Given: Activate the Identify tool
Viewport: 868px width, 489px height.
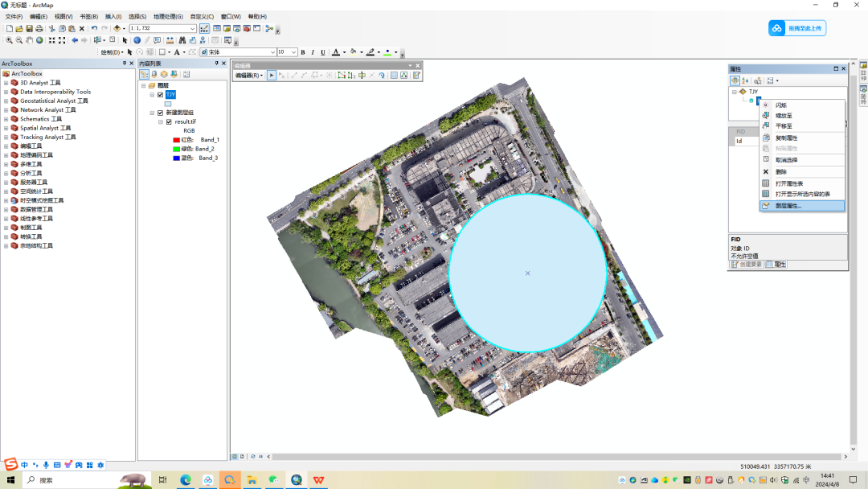Looking at the screenshot, I should 137,40.
